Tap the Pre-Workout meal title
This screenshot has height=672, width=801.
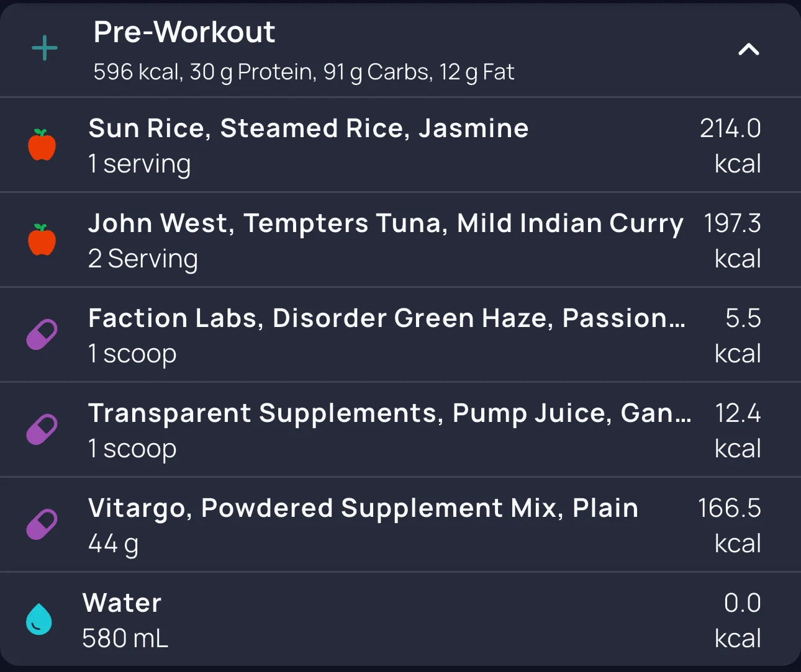tap(184, 32)
